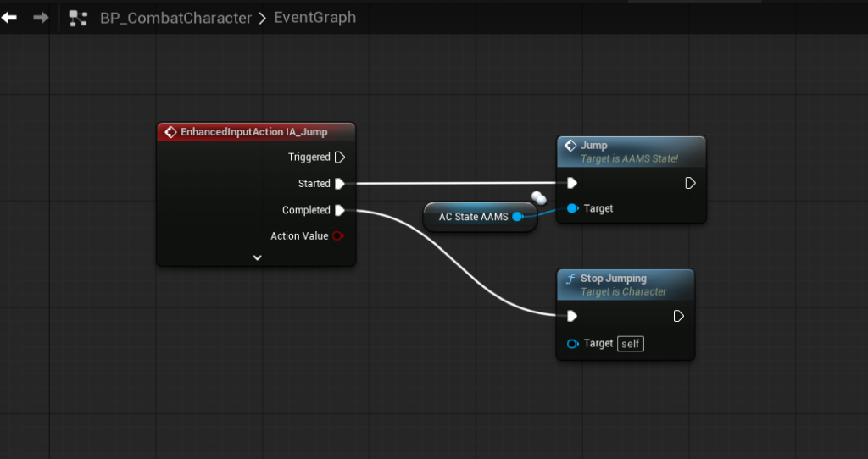The image size is (868, 459).
Task: Click the red Action Value pin
Action: (x=339, y=236)
